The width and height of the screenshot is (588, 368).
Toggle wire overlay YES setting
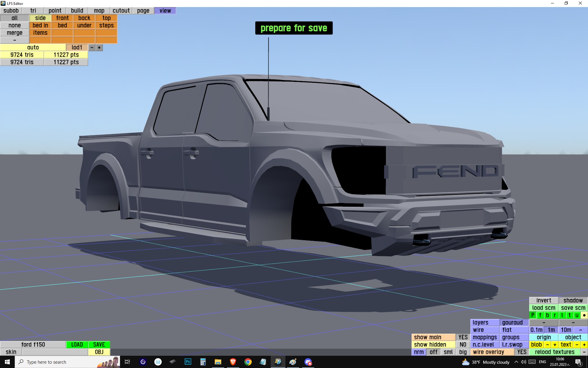click(x=522, y=352)
